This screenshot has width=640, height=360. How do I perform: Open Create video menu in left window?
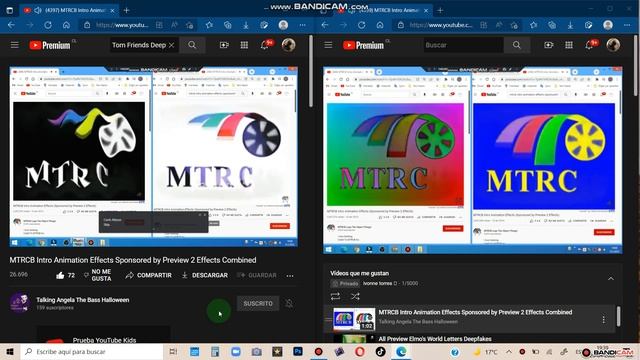[224, 45]
